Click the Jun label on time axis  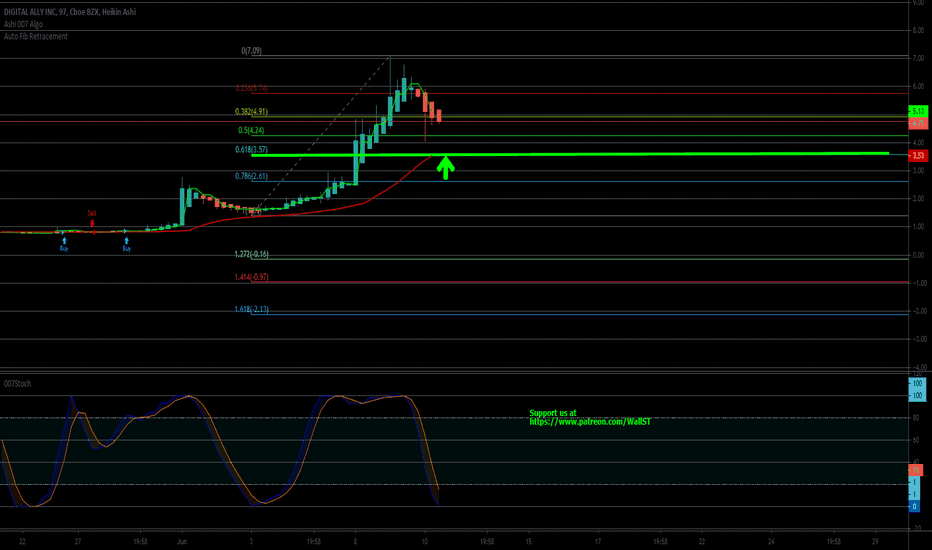click(x=182, y=542)
